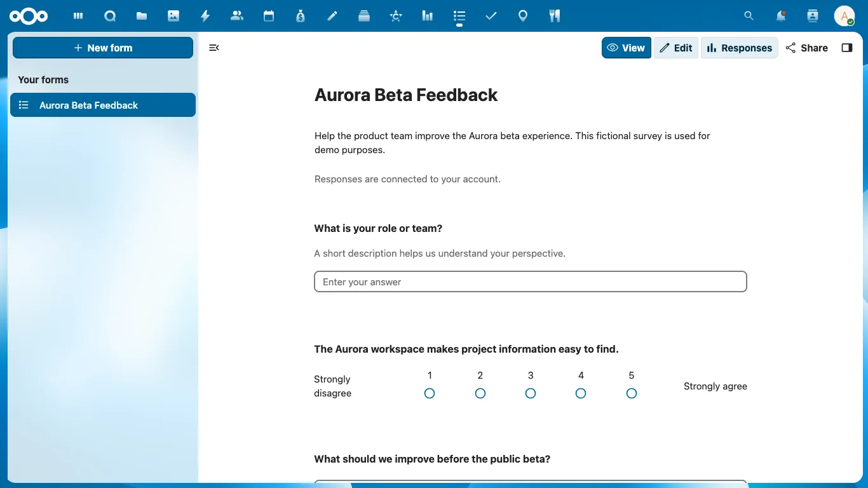Open the Cookbook app
Image resolution: width=868 pixels, height=488 pixels.
coord(555,16)
